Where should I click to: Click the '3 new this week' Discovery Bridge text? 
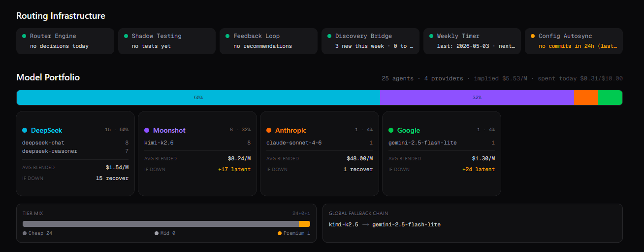[x=374, y=46]
